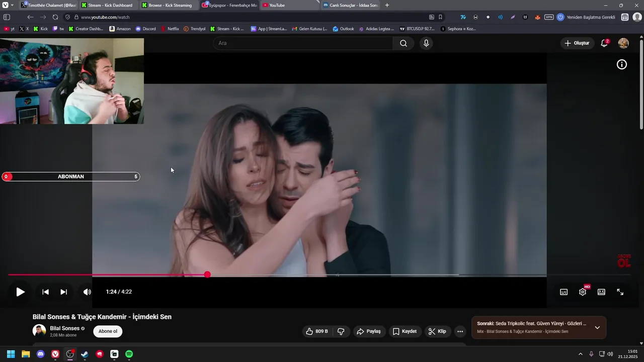The width and height of the screenshot is (644, 362).
Task: Share the video via Paylaş
Action: (x=369, y=331)
